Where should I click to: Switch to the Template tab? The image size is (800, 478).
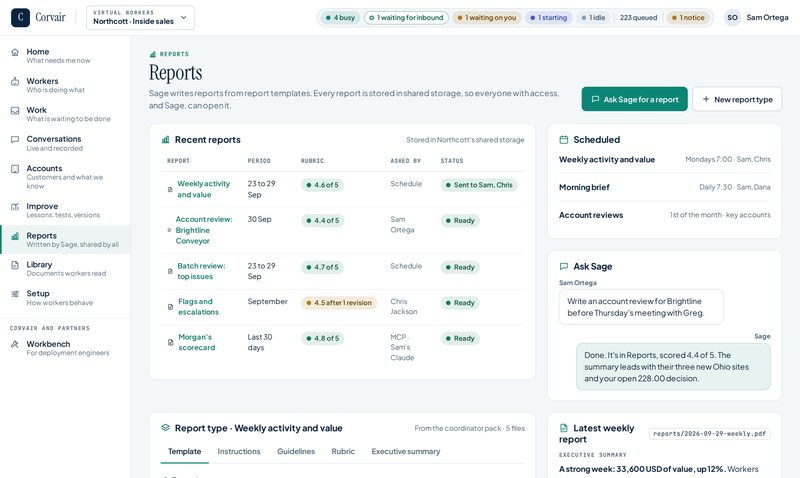pyautogui.click(x=185, y=451)
